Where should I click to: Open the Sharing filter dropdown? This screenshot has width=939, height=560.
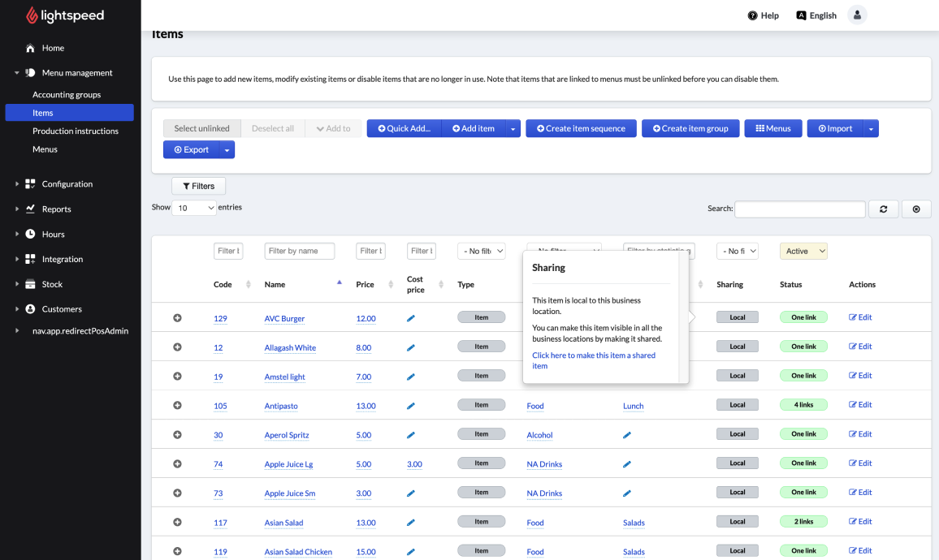pyautogui.click(x=738, y=252)
